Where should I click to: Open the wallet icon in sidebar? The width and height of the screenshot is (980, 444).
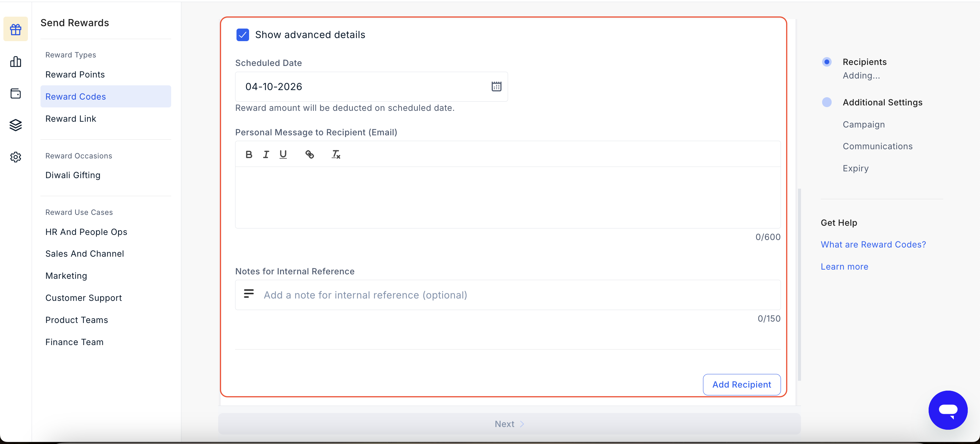[x=16, y=93]
